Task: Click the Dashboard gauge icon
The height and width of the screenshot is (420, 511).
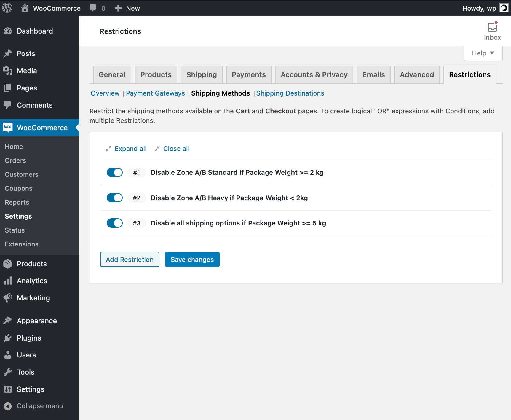Action: pyautogui.click(x=8, y=31)
